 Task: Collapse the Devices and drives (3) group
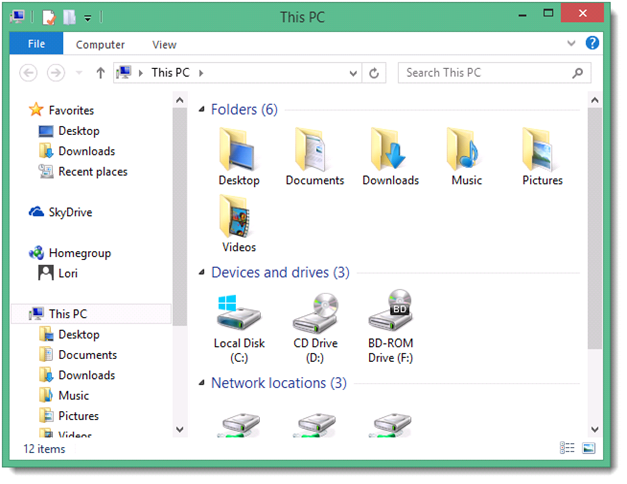pos(202,272)
